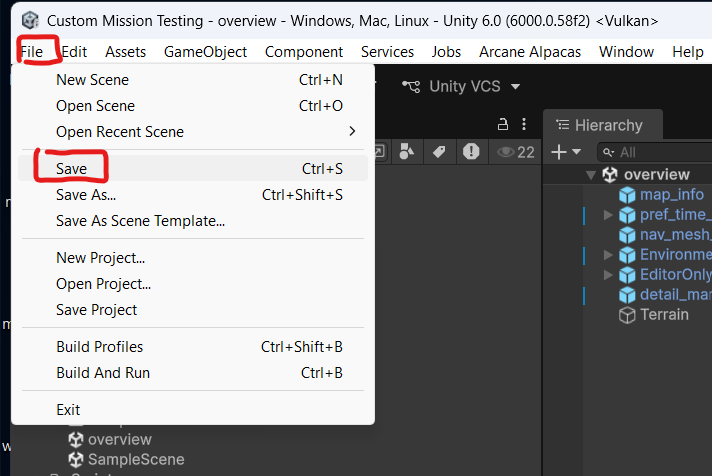
Task: Select Save As... menu entry
Action: 193,195
